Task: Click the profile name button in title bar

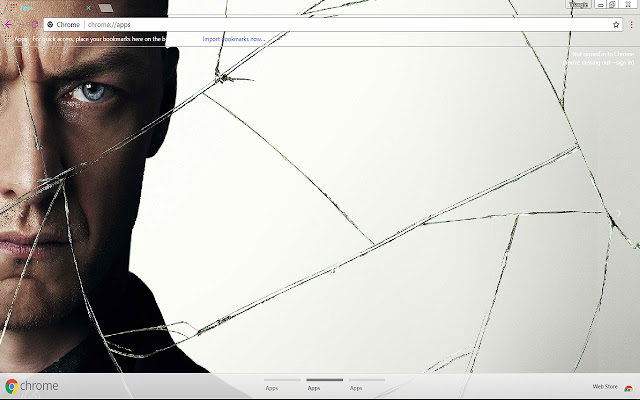Action: tap(579, 5)
